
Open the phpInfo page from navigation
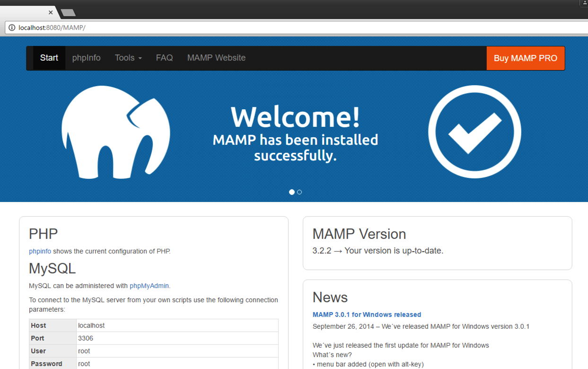pos(86,58)
